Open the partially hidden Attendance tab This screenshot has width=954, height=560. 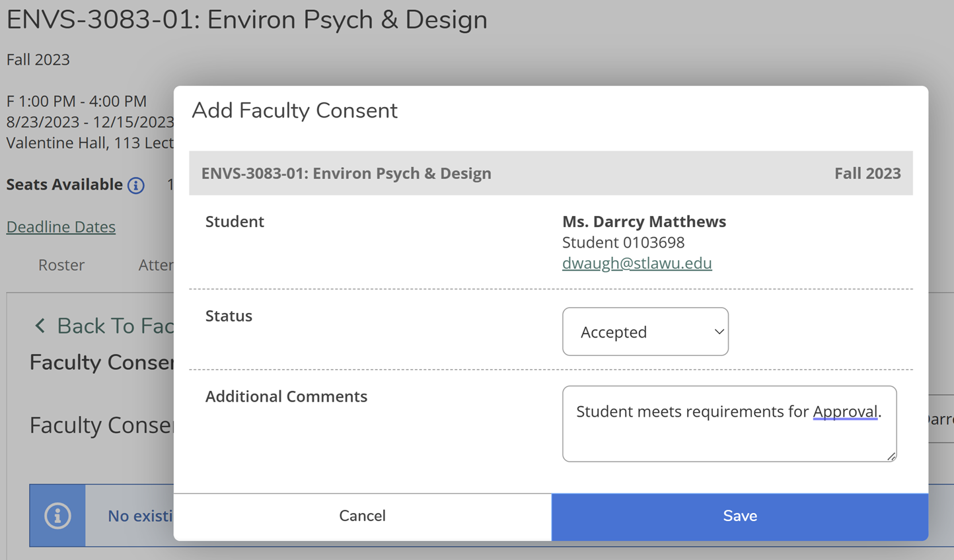tap(156, 265)
